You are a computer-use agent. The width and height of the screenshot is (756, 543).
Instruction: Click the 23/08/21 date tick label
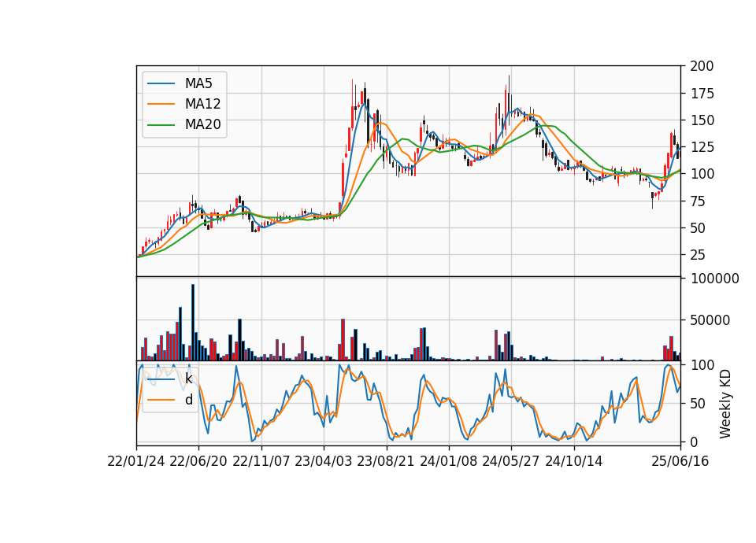386,461
